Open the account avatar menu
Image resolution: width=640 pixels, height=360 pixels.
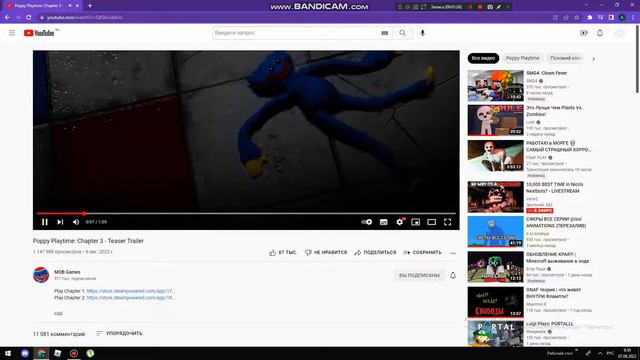620,33
